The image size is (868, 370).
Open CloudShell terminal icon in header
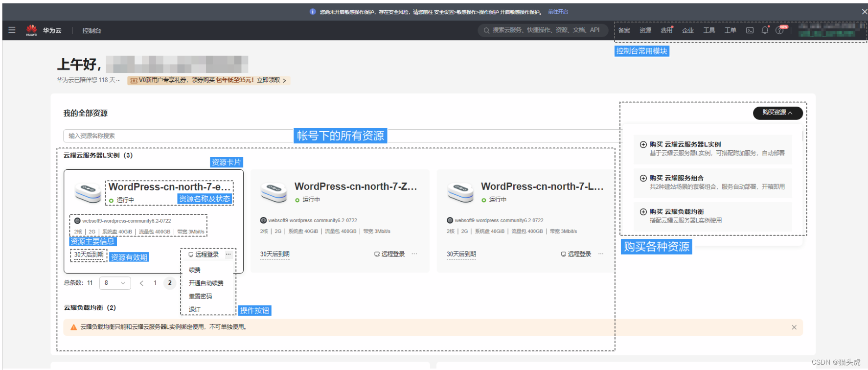click(x=750, y=30)
